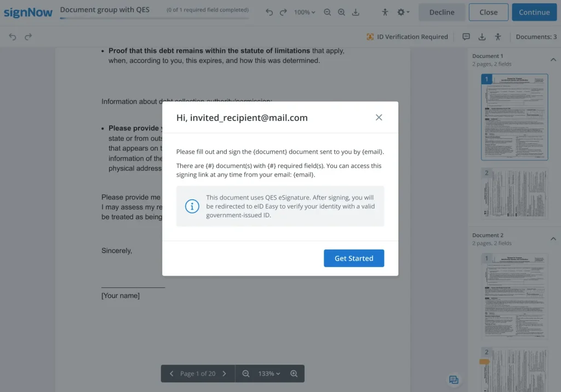Open the 100% zoom dropdown in the header

[x=305, y=13]
